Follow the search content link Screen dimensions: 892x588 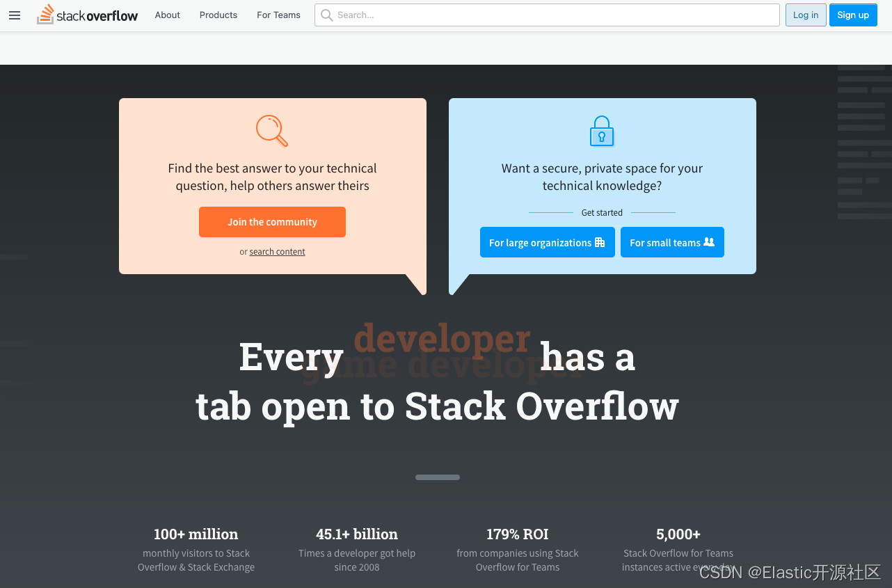point(277,252)
